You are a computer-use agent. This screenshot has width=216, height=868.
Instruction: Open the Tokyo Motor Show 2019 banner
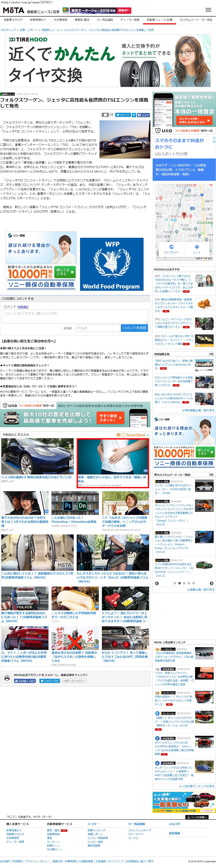click(97, 10)
